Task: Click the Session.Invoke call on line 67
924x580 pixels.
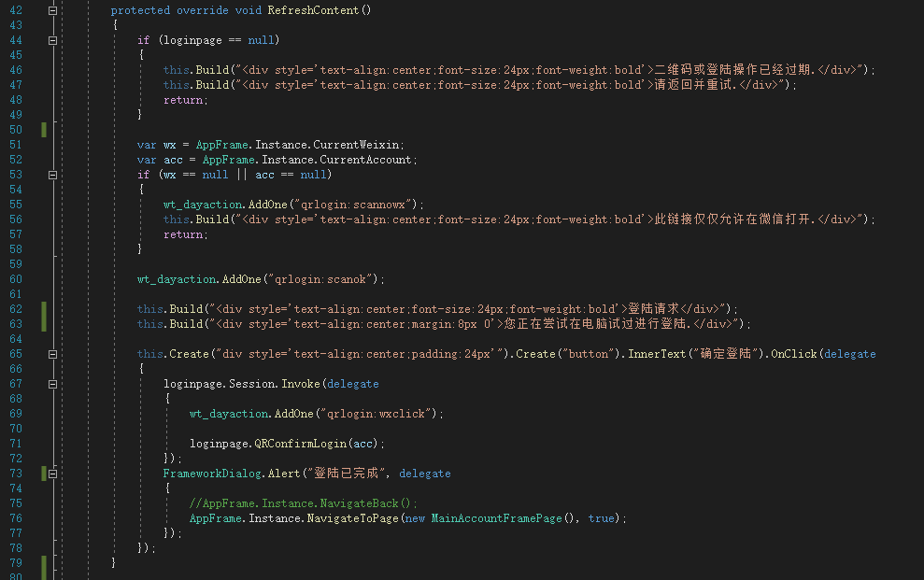Action: point(274,384)
